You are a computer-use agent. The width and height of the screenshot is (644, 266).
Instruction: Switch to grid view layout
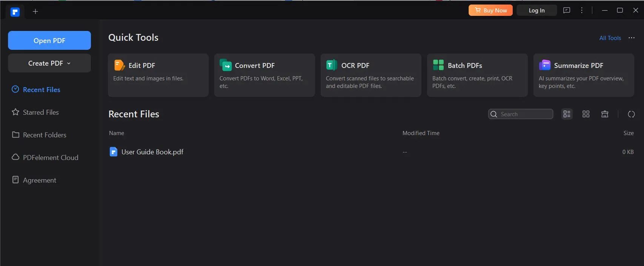click(x=586, y=114)
